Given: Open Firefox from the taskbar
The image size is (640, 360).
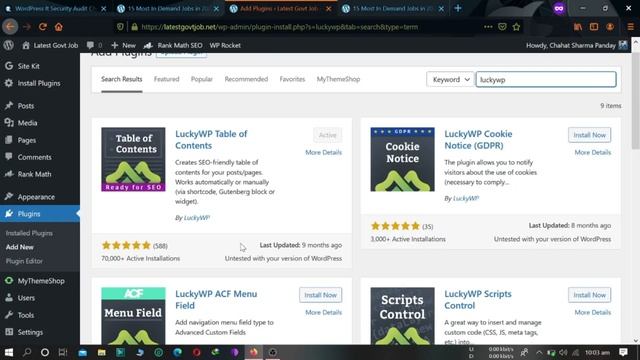Looking at the screenshot, I should click(253, 352).
